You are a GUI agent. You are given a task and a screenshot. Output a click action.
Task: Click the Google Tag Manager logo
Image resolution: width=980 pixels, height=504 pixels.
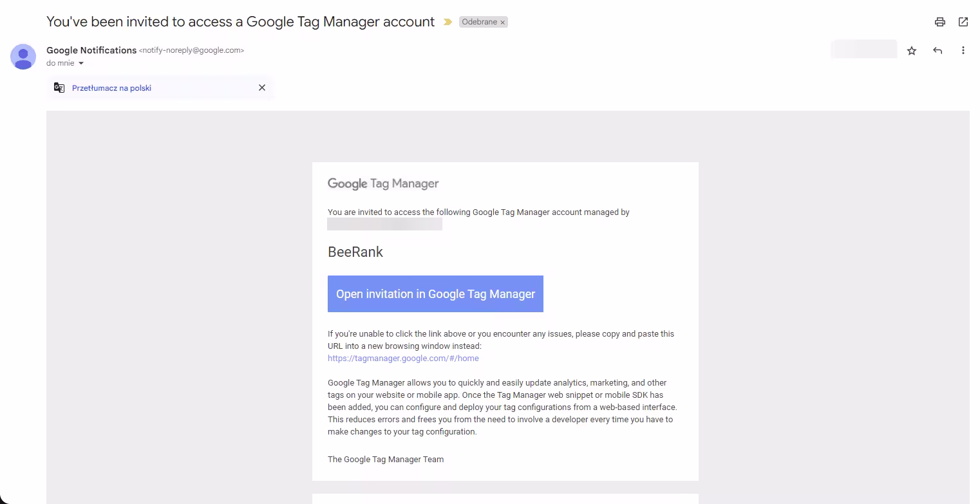point(383,183)
